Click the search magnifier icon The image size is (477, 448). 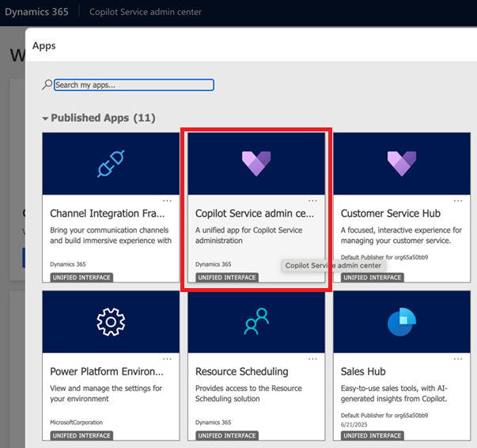pos(47,85)
